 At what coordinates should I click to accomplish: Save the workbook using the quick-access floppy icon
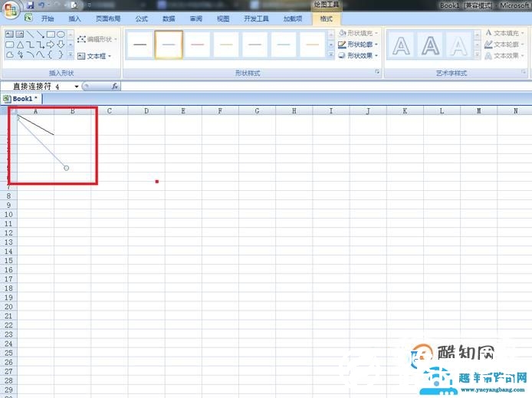coord(29,5)
